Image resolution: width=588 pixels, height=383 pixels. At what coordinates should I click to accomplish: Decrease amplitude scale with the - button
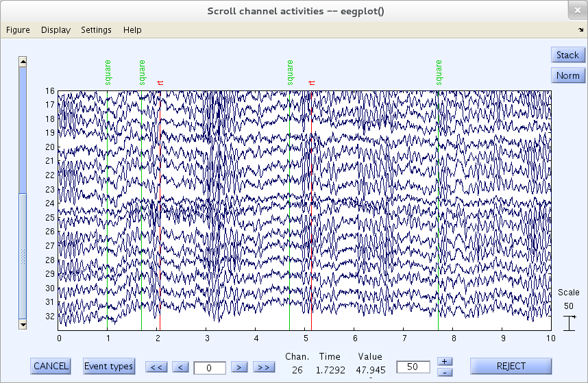(x=444, y=372)
